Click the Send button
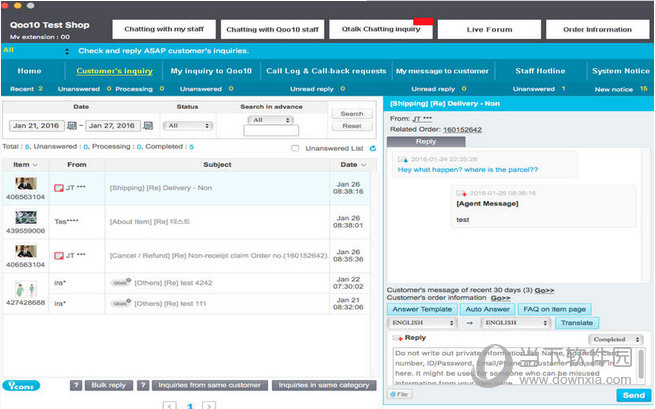This screenshot has height=409, width=656. [x=633, y=395]
